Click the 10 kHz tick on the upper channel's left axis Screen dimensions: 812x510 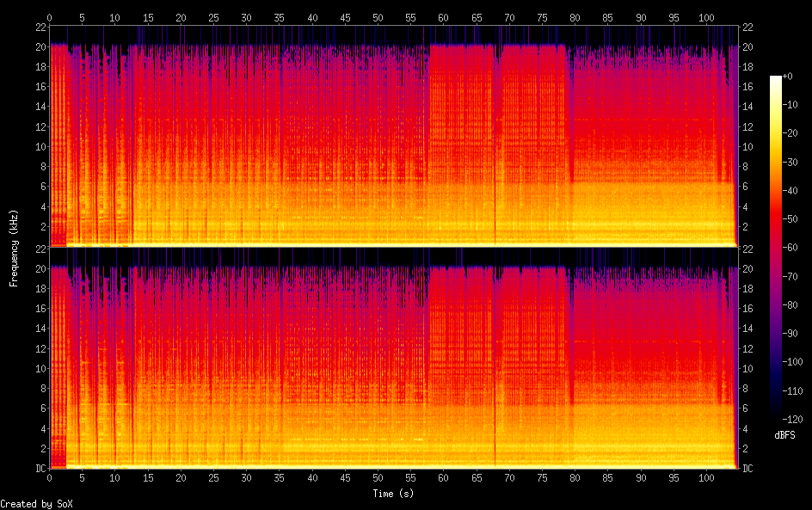[x=39, y=146]
